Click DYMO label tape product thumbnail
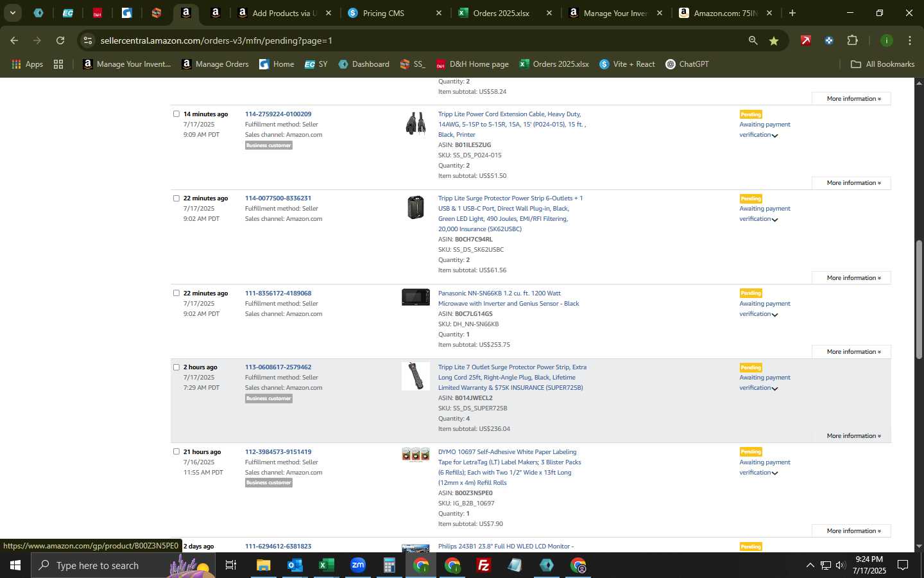Image resolution: width=924 pixels, height=578 pixels. point(415,455)
